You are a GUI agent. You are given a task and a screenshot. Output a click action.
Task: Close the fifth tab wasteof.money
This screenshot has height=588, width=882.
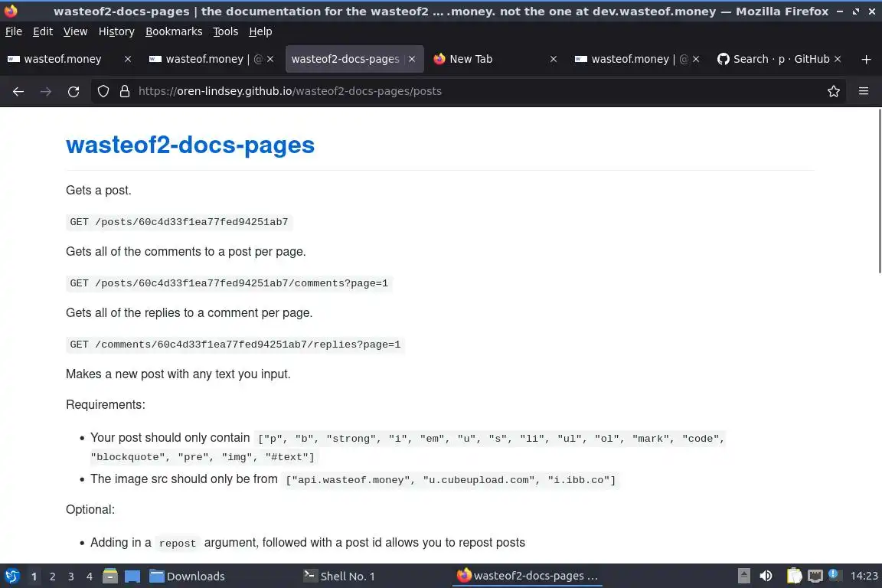pyautogui.click(x=696, y=59)
